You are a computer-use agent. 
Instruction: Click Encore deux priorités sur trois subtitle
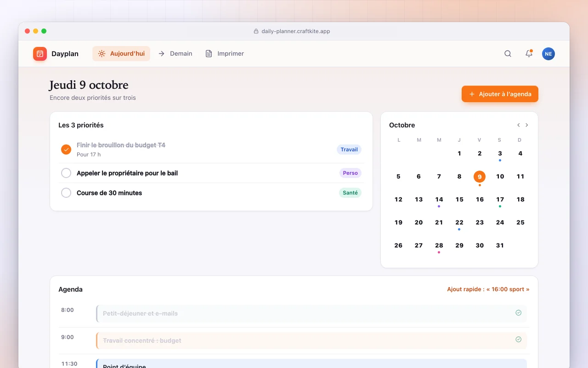(x=93, y=98)
